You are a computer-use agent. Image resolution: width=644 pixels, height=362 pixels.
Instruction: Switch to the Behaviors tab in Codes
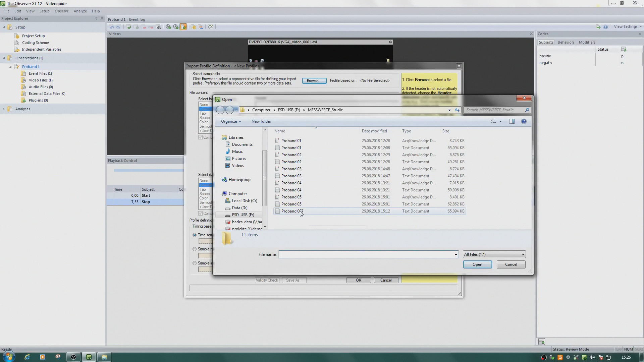pyautogui.click(x=566, y=42)
